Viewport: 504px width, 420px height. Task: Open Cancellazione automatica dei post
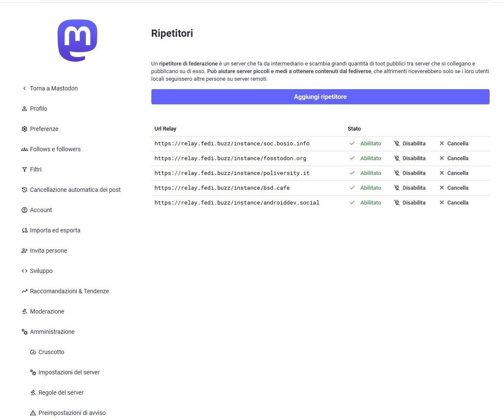tap(75, 190)
